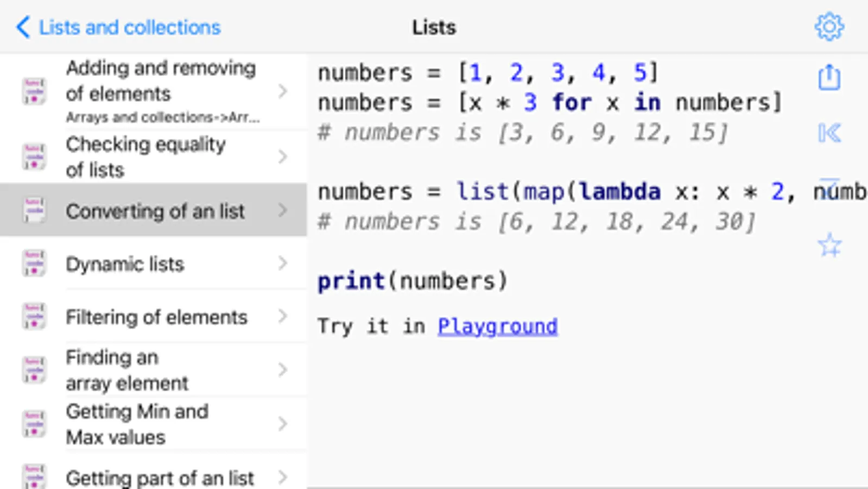The width and height of the screenshot is (868, 489).
Task: Add to favorites with star icon
Action: [x=829, y=245]
